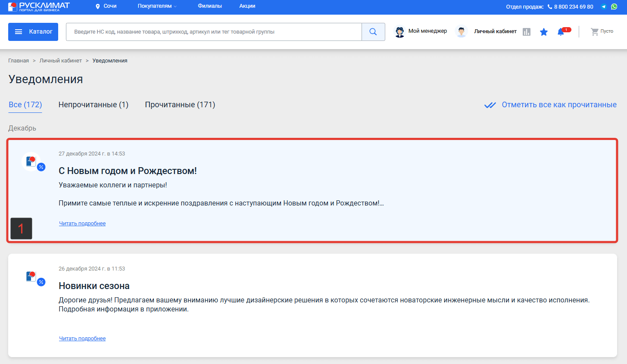Click the Декабрь month heading
This screenshot has width=627, height=364.
[22, 128]
